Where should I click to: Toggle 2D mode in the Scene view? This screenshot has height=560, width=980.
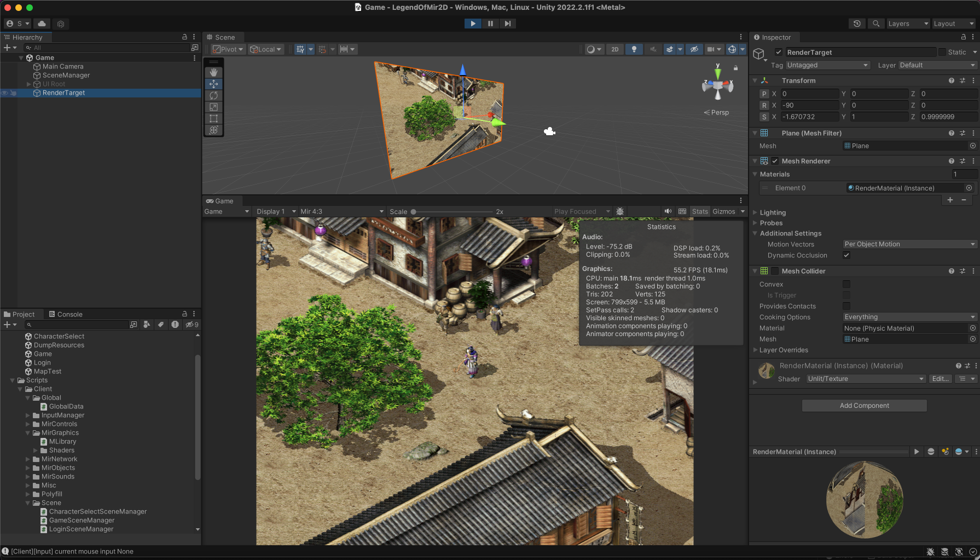click(x=614, y=49)
